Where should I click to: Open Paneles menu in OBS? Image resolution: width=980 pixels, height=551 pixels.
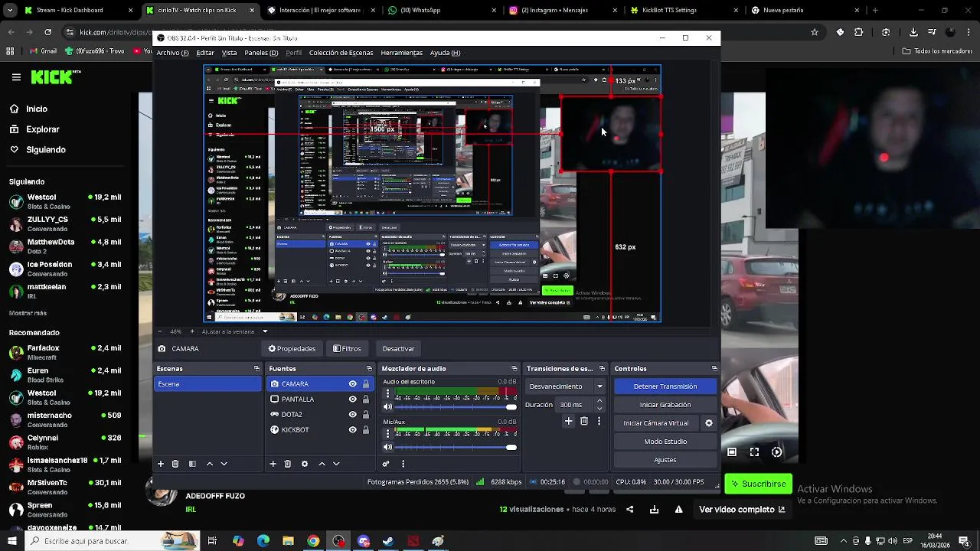pyautogui.click(x=261, y=53)
